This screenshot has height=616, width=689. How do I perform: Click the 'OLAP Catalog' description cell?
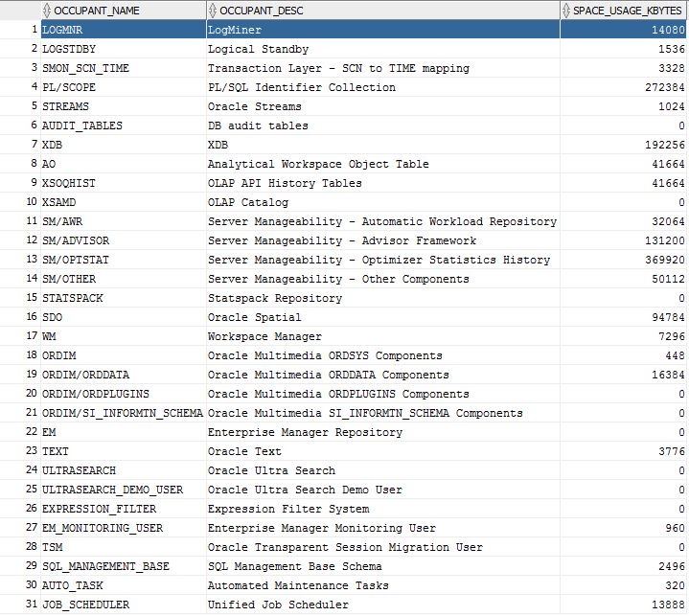383,202
